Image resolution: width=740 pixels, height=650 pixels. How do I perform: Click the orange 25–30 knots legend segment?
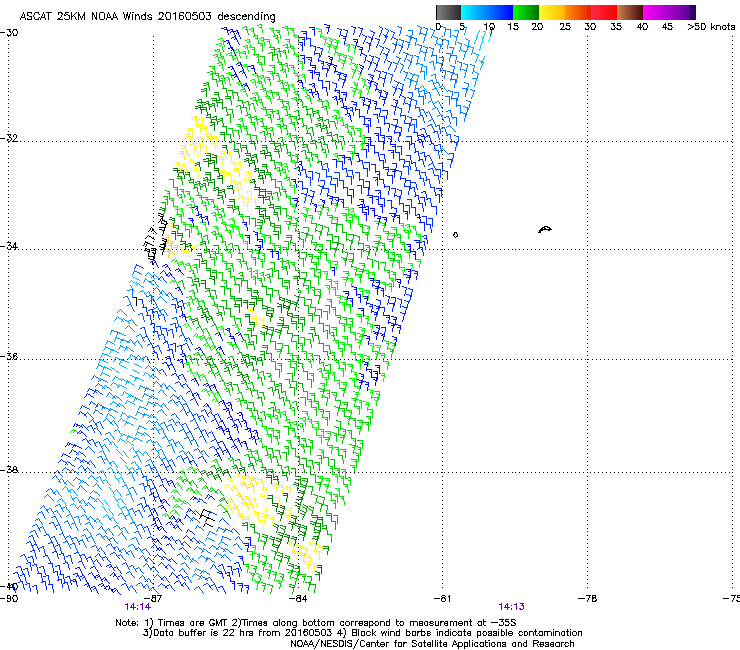coord(578,12)
